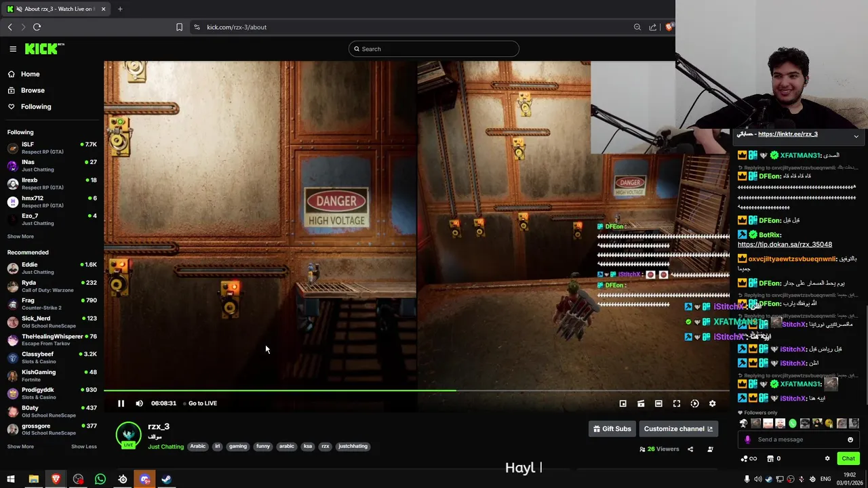Open Eddie recommended channel
Image resolution: width=868 pixels, height=488 pixels.
click(52, 268)
